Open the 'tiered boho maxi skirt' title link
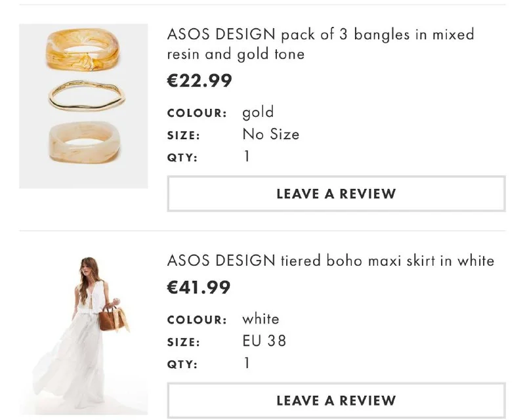 pos(331,261)
